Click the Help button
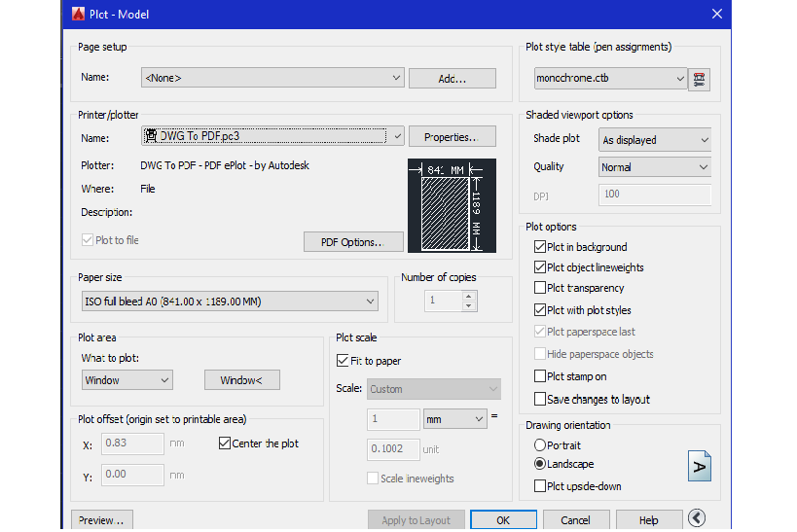Screen dimensions: 797x532 click(x=648, y=520)
